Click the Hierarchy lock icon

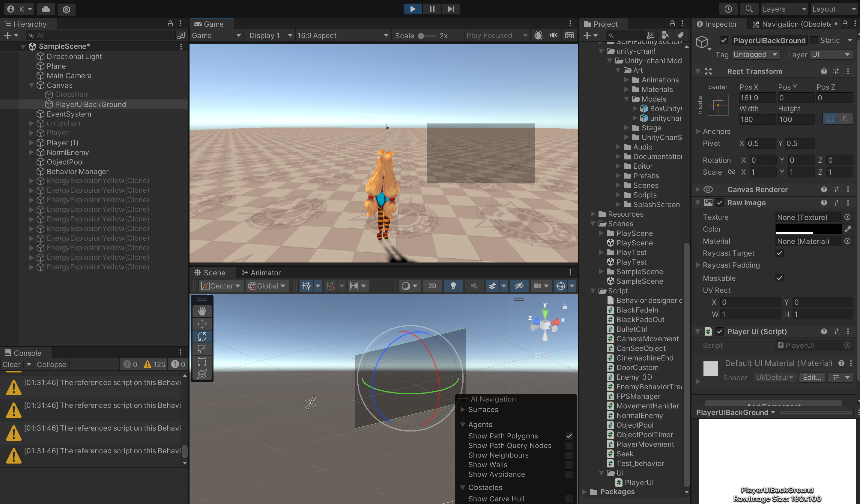170,24
